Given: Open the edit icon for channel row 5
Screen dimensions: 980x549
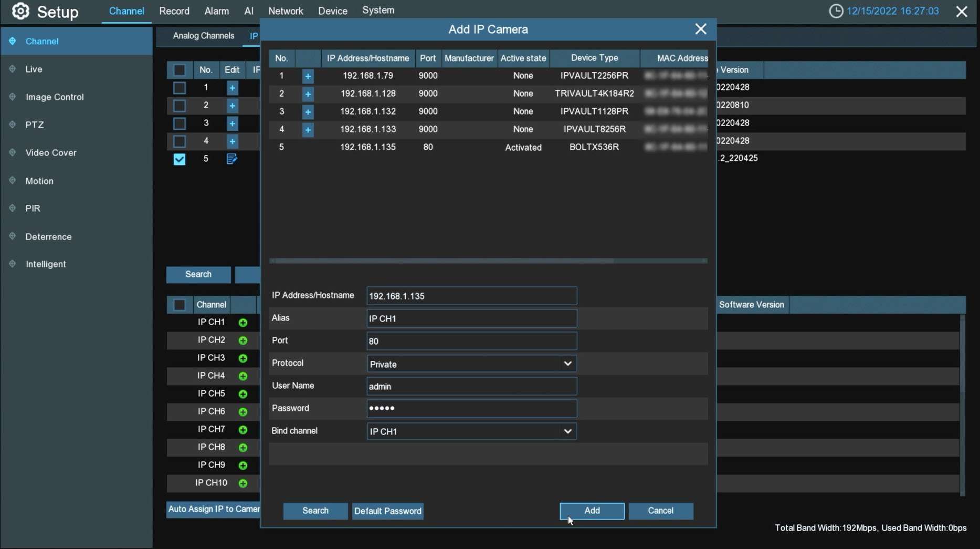Looking at the screenshot, I should [x=231, y=159].
